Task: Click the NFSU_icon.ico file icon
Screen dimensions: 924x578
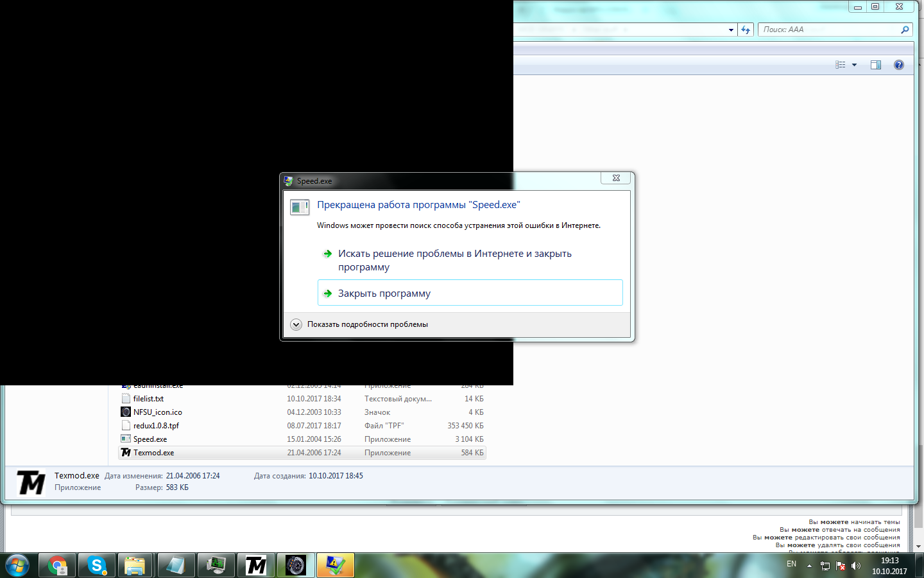Action: pos(126,412)
